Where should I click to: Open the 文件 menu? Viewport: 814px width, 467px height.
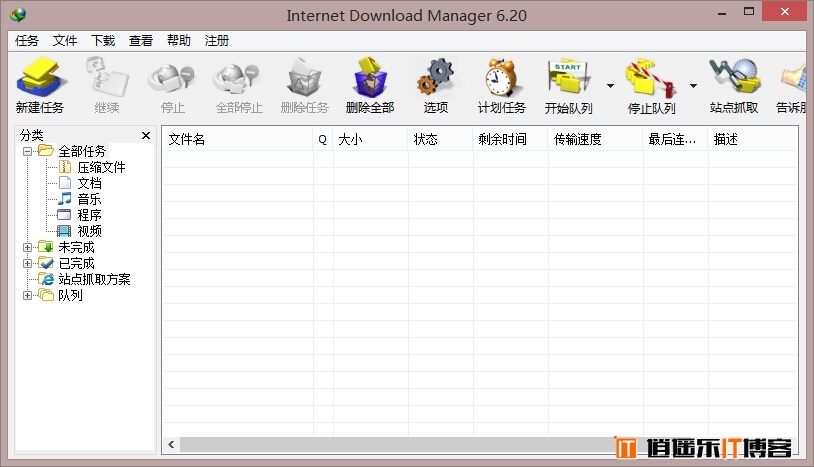click(x=65, y=40)
